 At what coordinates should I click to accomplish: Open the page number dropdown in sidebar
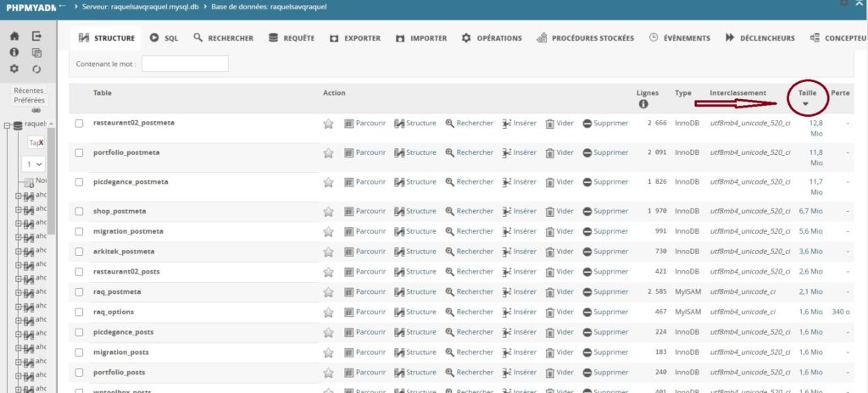click(34, 164)
